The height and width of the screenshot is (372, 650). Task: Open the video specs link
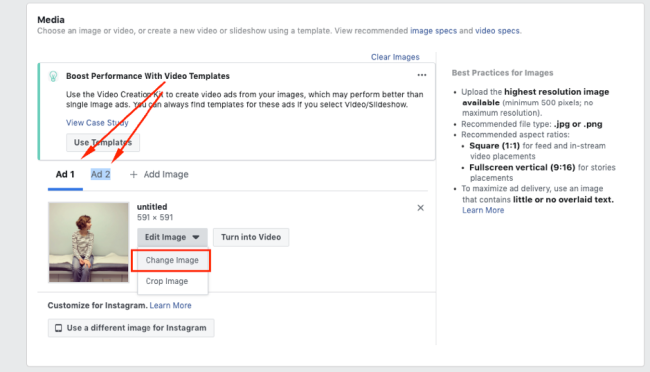497,31
